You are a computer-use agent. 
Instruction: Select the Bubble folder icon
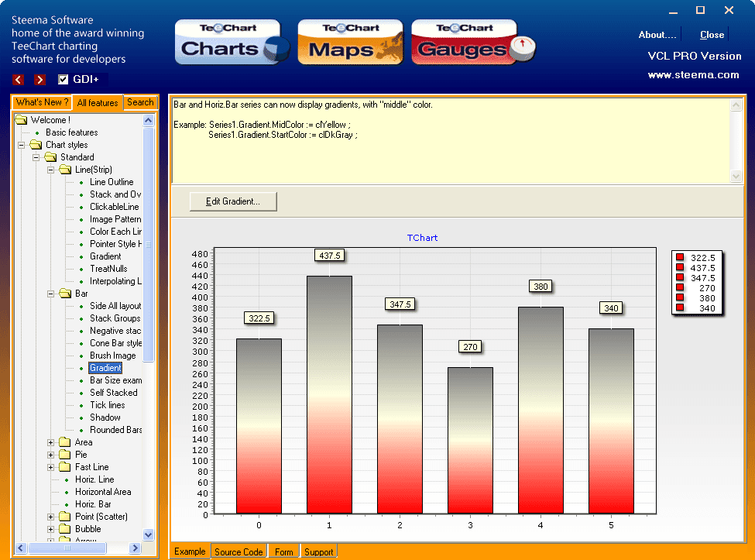pos(65,529)
